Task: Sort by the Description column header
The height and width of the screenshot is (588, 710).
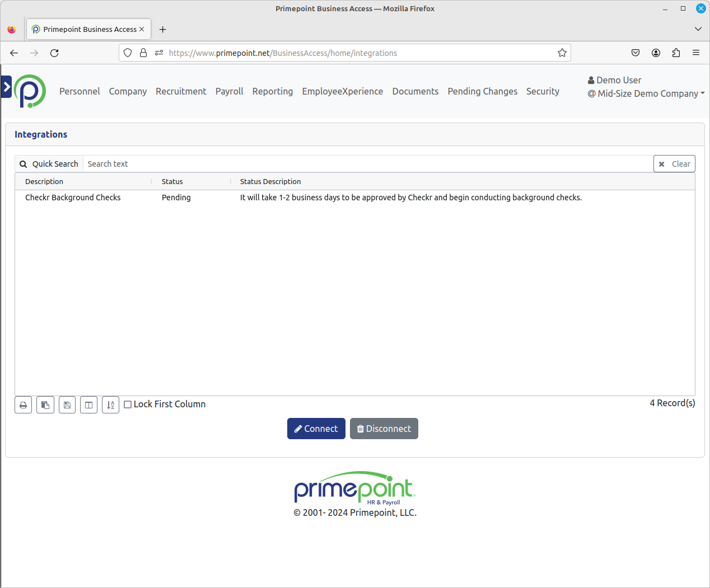Action: tap(44, 181)
